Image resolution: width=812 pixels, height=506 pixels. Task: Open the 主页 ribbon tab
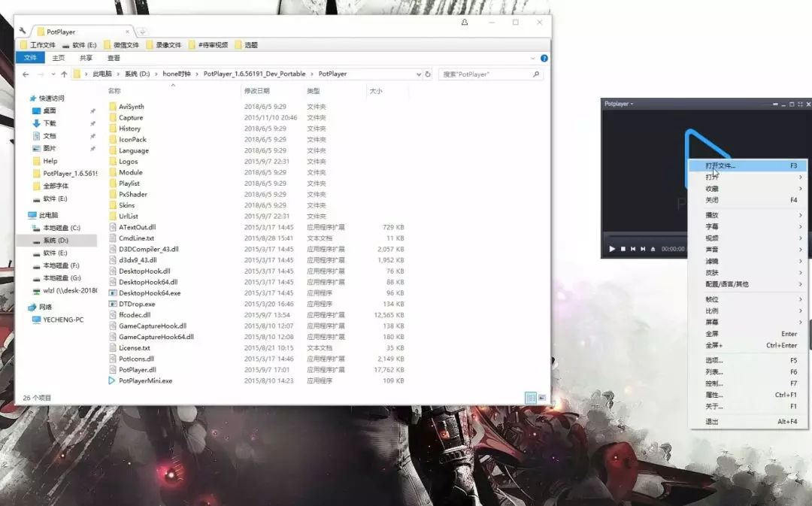(x=59, y=58)
